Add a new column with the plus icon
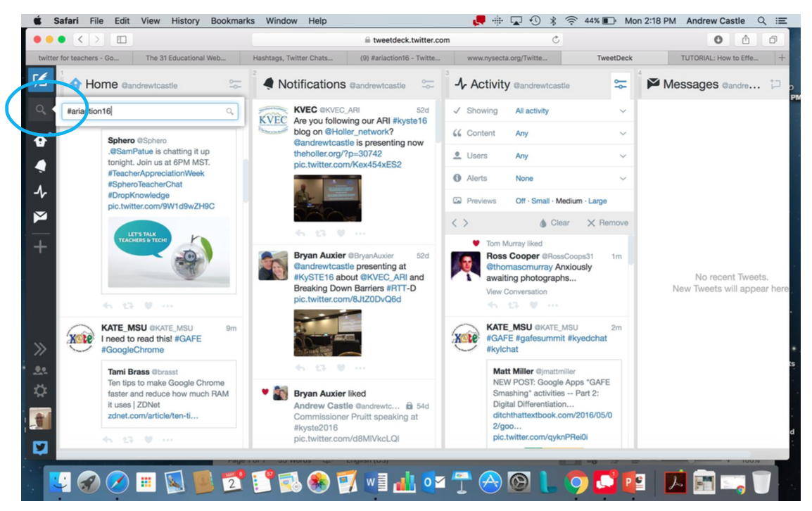This screenshot has width=812, height=511. [40, 246]
